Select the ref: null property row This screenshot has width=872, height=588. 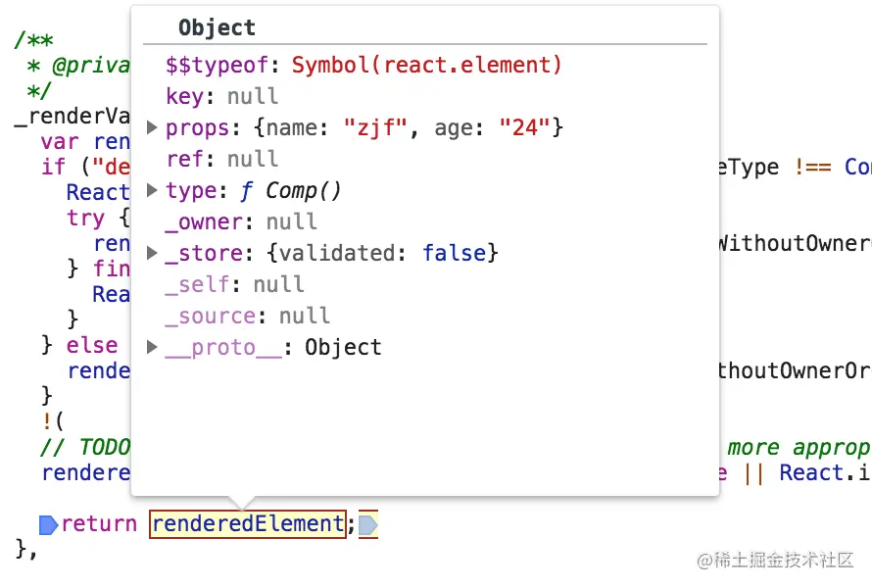[x=221, y=159]
